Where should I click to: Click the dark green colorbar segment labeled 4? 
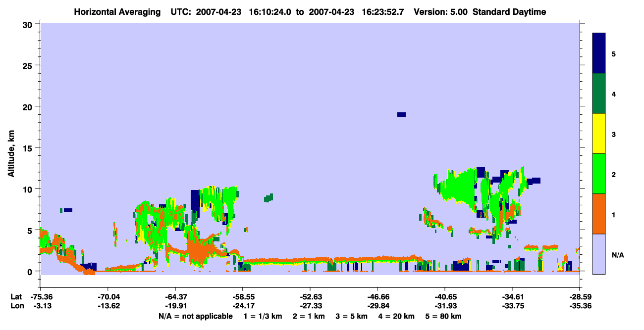599,94
